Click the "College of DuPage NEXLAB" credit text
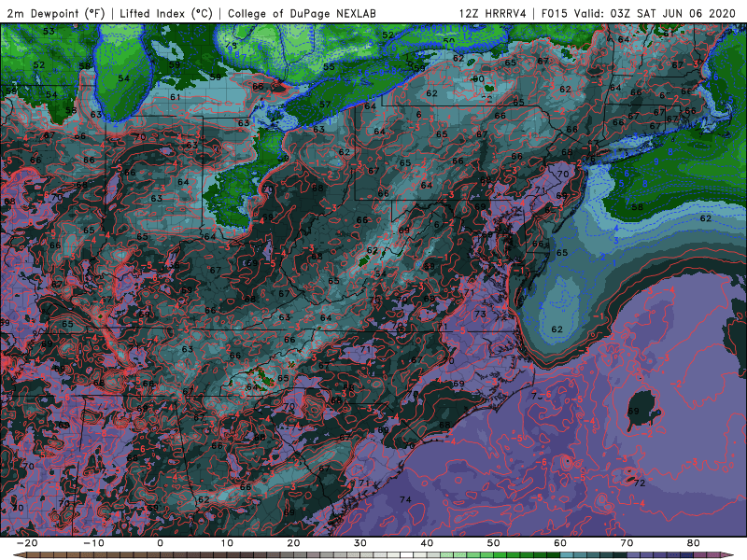This screenshot has width=747, height=560. click(x=302, y=14)
